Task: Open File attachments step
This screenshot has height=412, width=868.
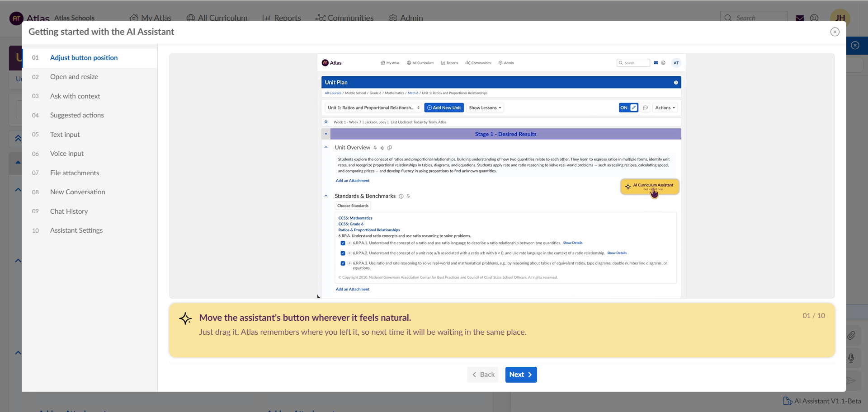Action: coord(90,173)
